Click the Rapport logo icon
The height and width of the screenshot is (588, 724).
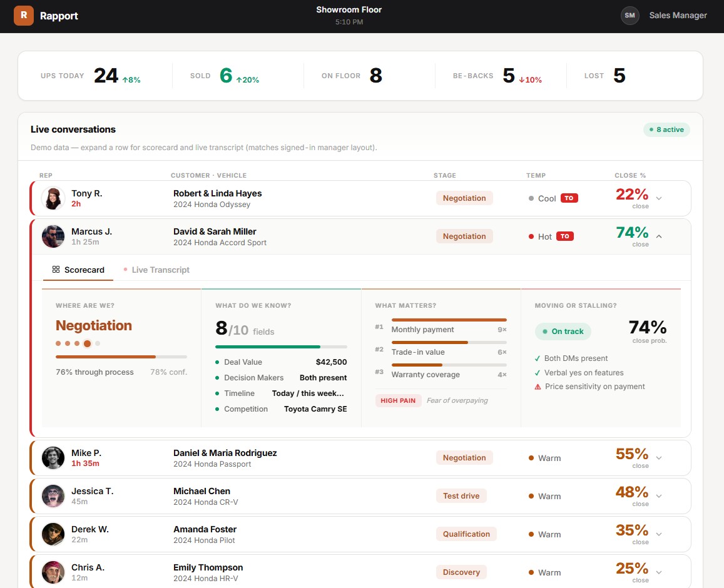pos(24,15)
